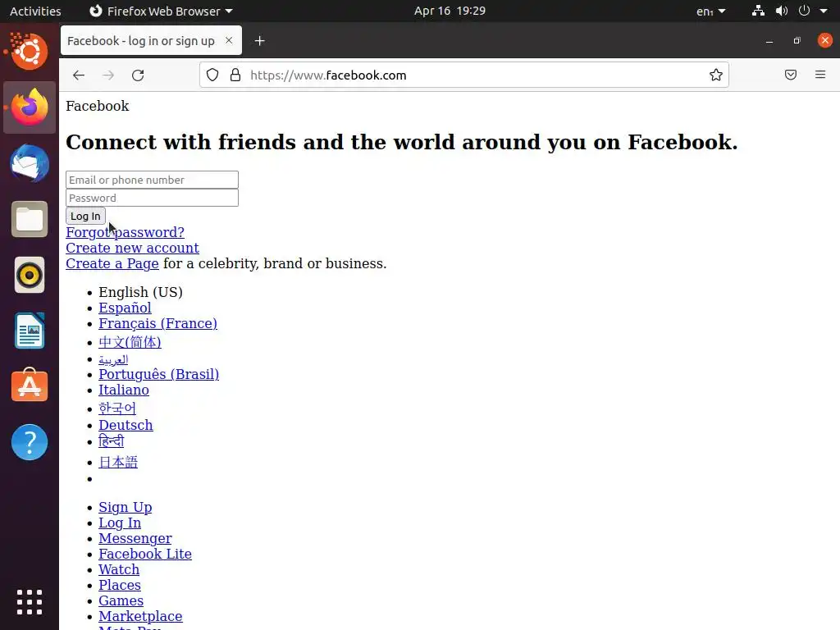Click Create new account link
The height and width of the screenshot is (630, 840).
point(132,248)
